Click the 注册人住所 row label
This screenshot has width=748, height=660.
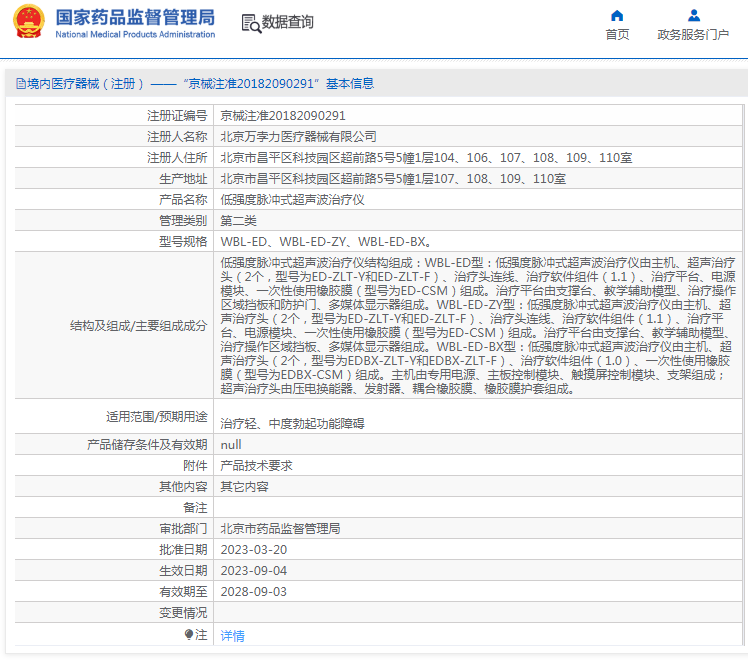(177, 158)
